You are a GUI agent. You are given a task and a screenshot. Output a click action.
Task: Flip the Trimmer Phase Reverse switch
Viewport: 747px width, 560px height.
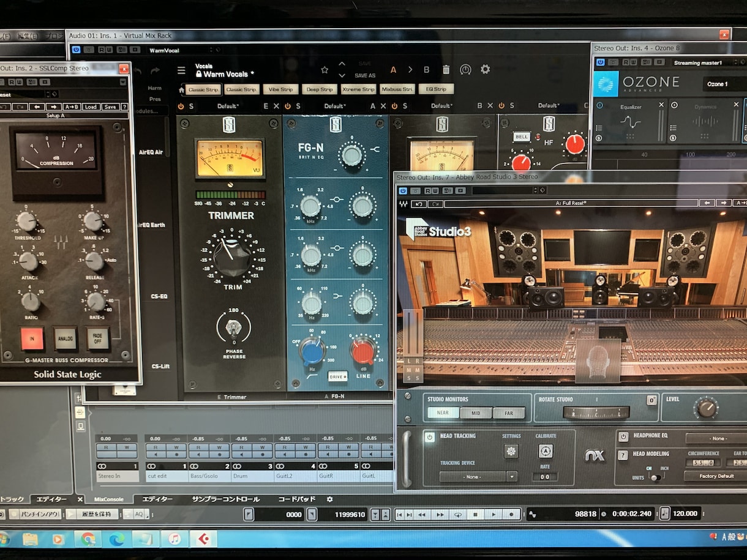(x=233, y=328)
